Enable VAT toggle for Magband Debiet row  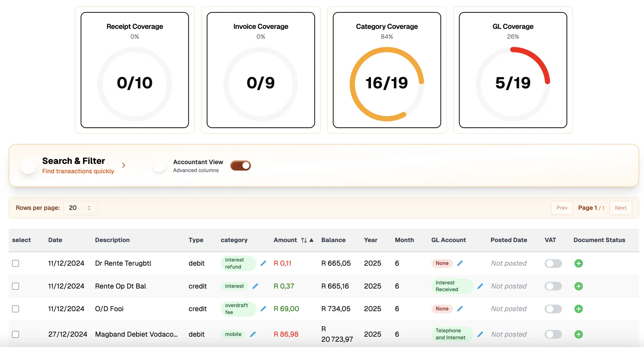(553, 334)
